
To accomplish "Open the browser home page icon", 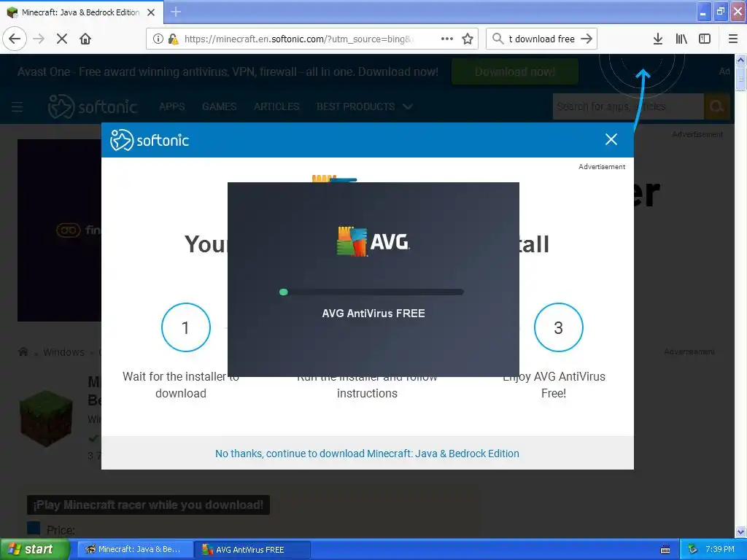I will 85,39.
